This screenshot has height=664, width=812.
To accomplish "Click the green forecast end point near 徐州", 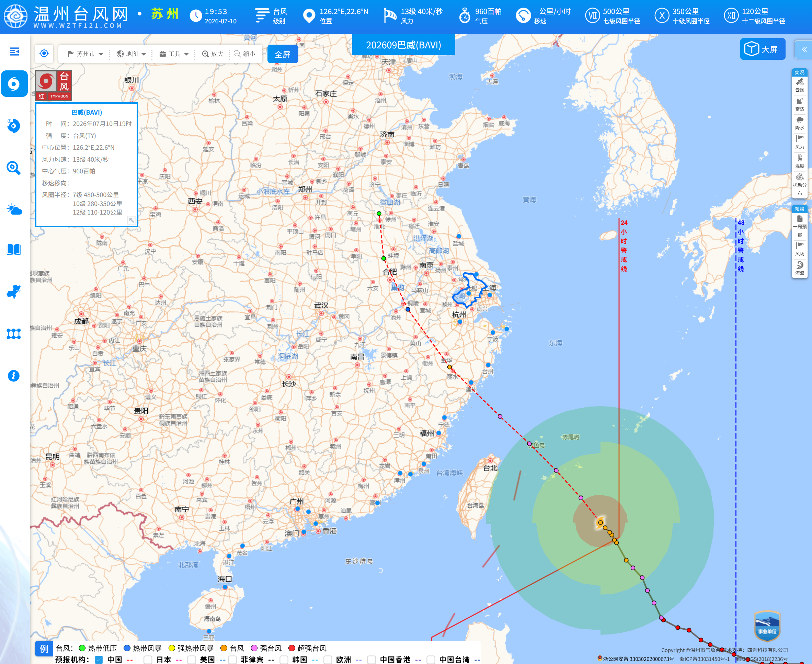I will pos(379,214).
